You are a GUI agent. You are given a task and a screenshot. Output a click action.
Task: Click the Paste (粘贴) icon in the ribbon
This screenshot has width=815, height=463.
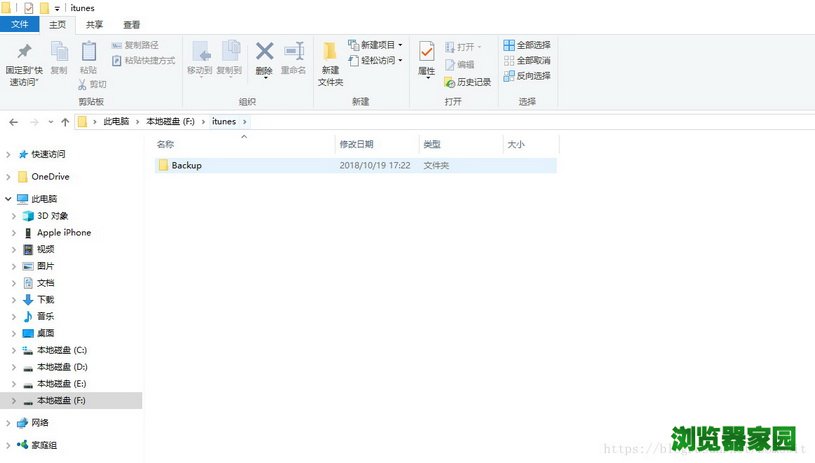click(88, 53)
